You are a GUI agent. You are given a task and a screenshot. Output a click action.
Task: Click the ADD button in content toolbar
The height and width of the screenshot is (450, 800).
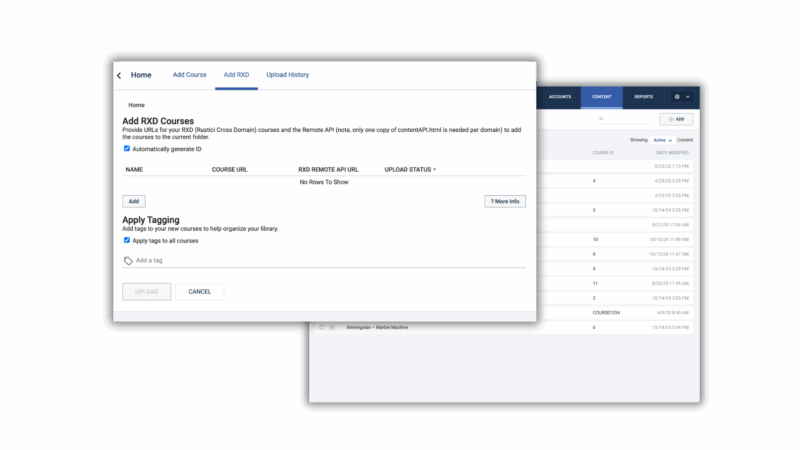coord(677,119)
